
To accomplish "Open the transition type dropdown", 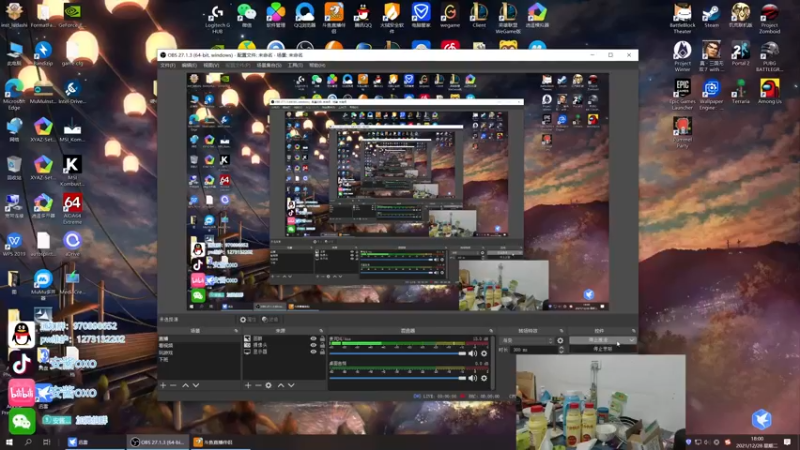I will (x=527, y=340).
